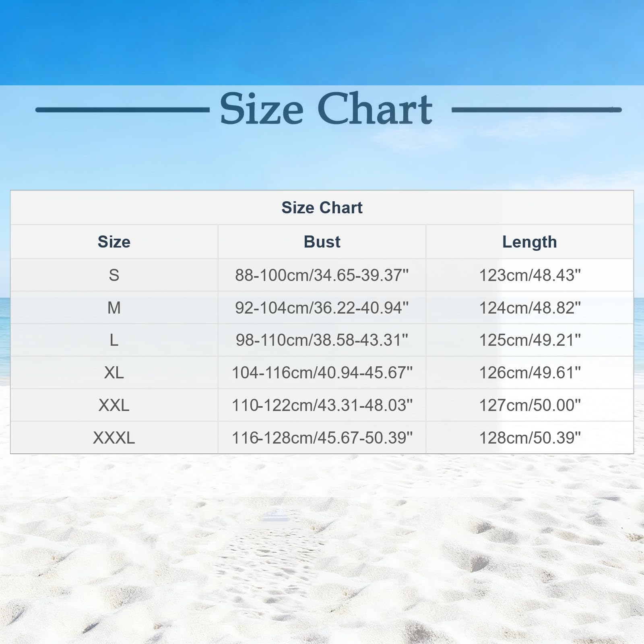
Task: Click bust value 116-128cm/45.67-50.39"
Action: click(x=322, y=438)
